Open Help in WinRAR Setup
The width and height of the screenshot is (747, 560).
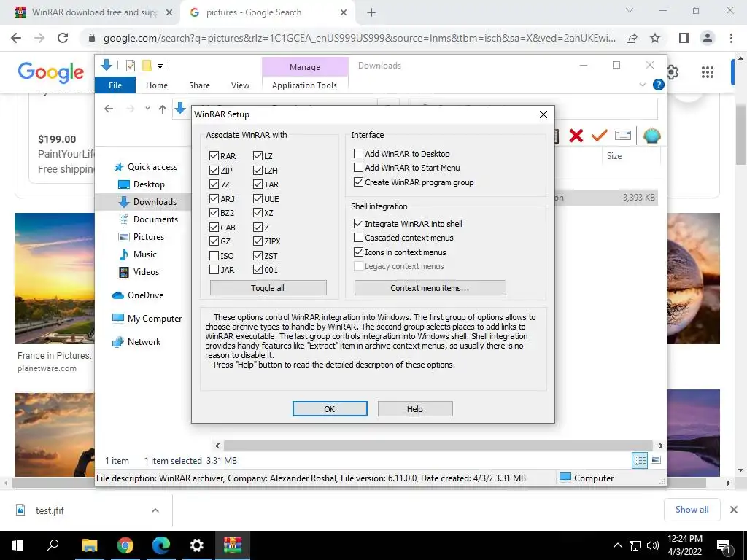[415, 408]
